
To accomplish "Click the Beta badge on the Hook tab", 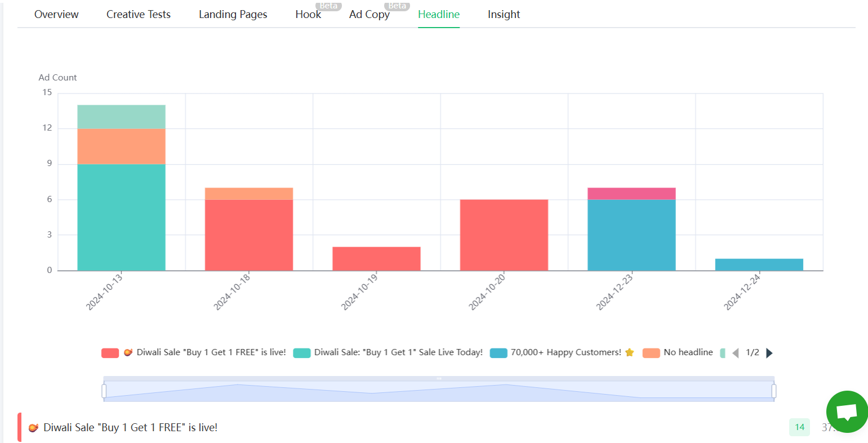I will (328, 6).
